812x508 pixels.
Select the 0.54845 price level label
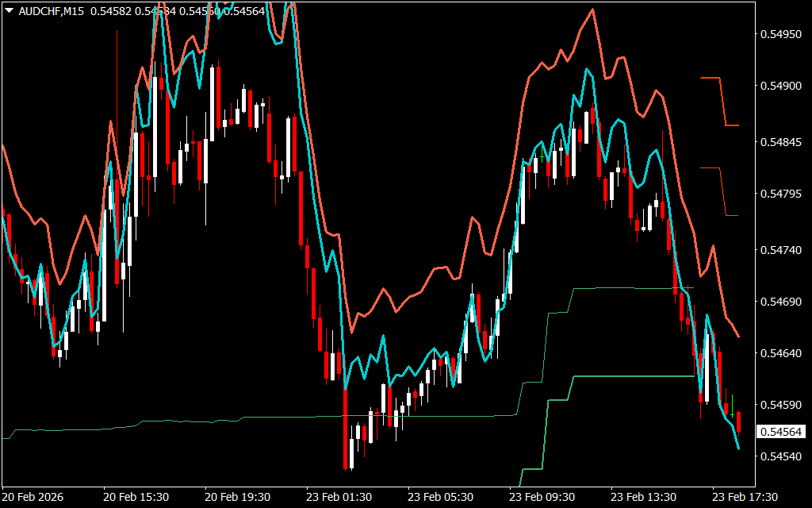pos(781,143)
